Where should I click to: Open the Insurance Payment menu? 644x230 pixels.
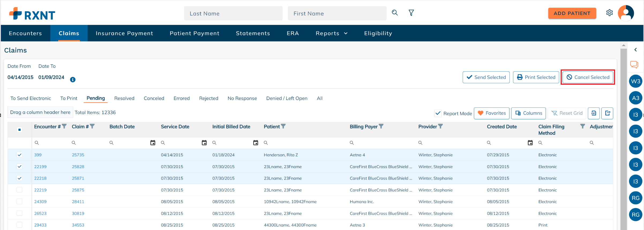[x=124, y=33]
